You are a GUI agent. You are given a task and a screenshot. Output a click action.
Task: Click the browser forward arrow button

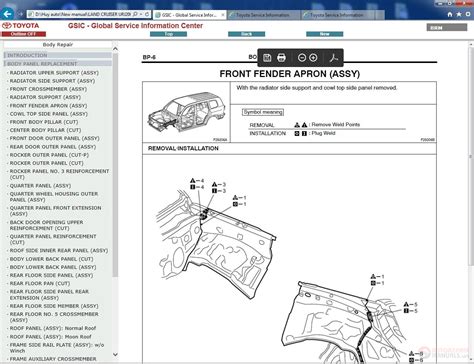tap(20, 14)
